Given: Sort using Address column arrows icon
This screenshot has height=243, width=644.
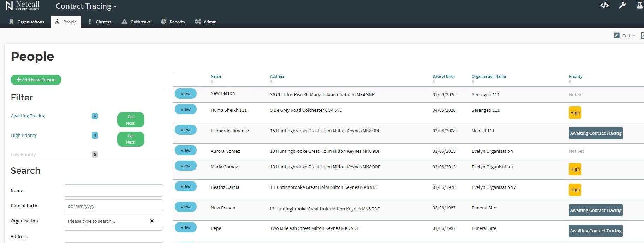Looking at the screenshot, I should click(271, 82).
